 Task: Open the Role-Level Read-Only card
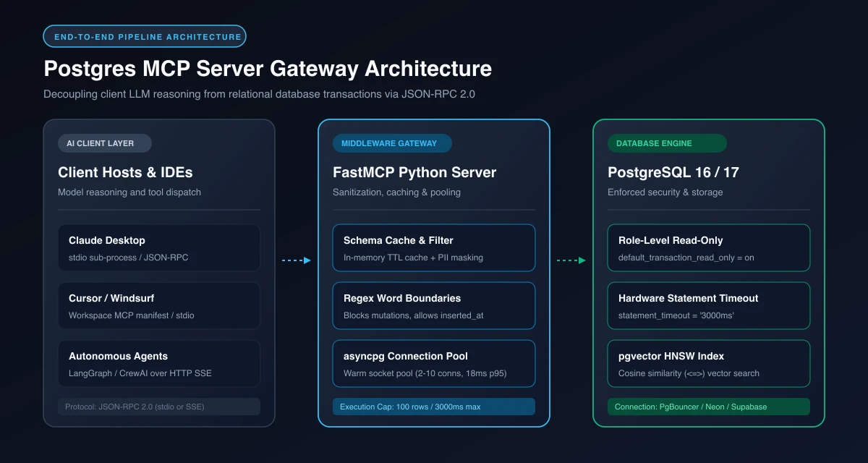click(x=709, y=247)
